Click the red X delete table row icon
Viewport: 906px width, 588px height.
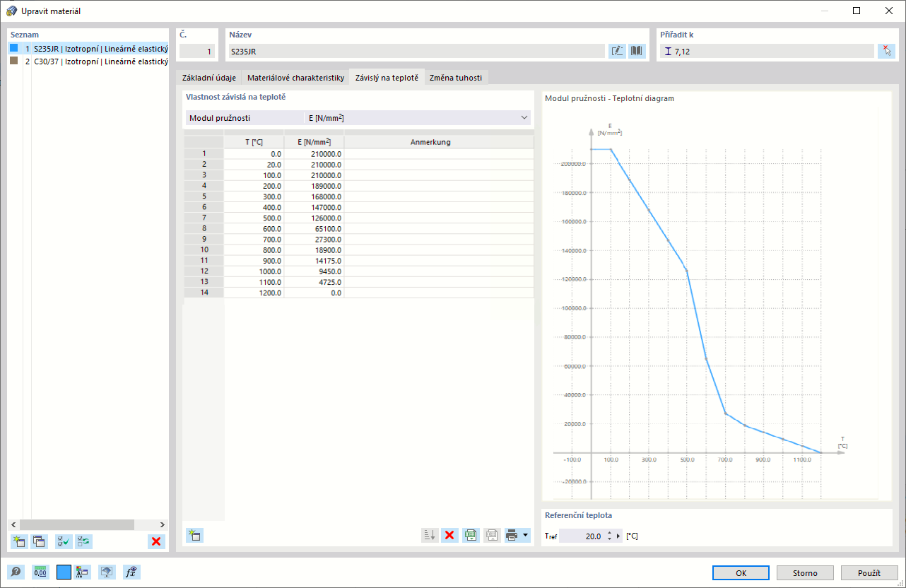pyautogui.click(x=449, y=535)
